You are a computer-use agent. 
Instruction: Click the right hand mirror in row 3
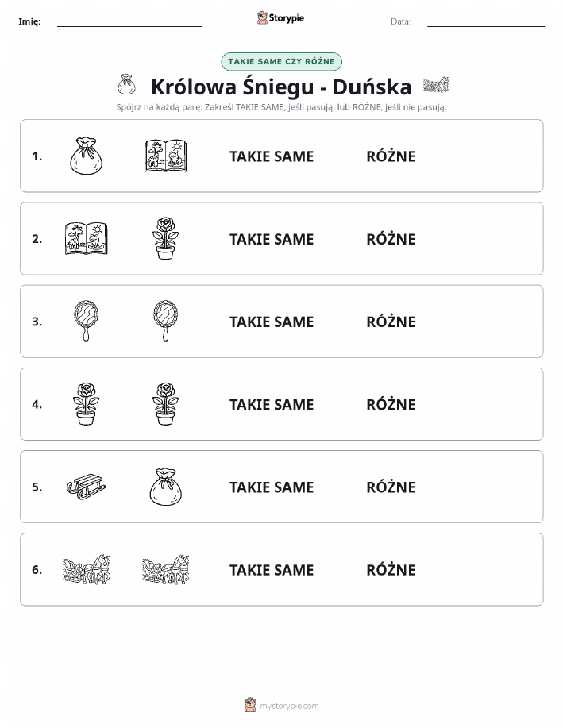[166, 322]
